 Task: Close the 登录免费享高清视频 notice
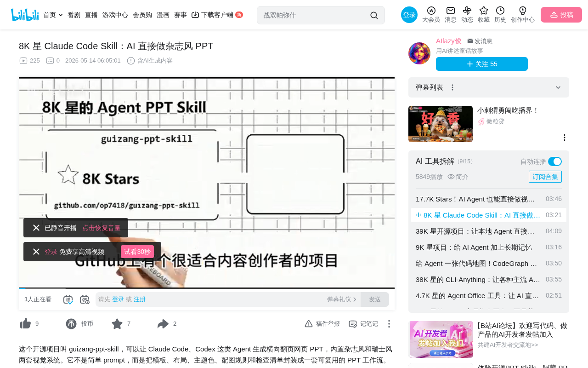pyautogui.click(x=36, y=252)
